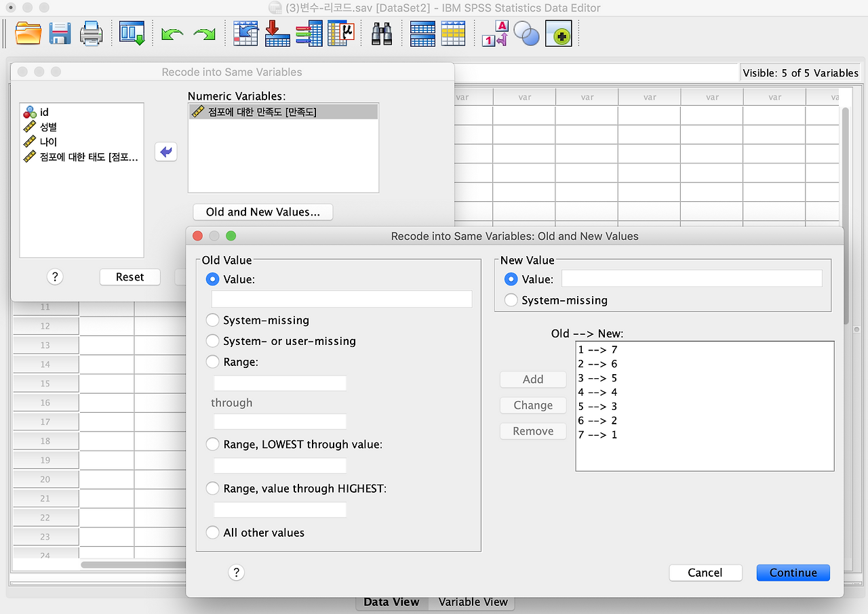
Task: Select the '3 --> 5' mapping row
Action: pos(705,378)
